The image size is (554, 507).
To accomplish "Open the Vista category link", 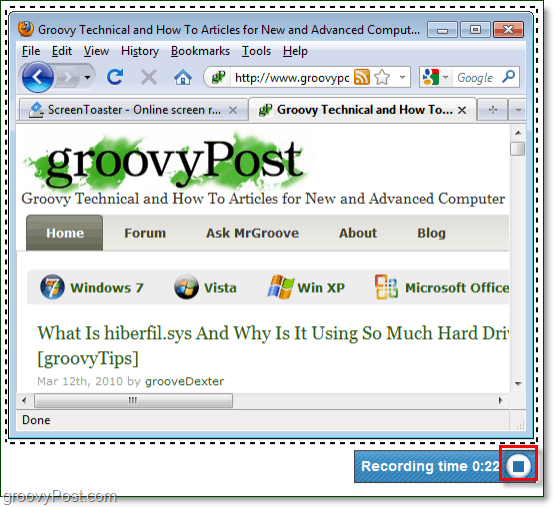I will pos(220,288).
